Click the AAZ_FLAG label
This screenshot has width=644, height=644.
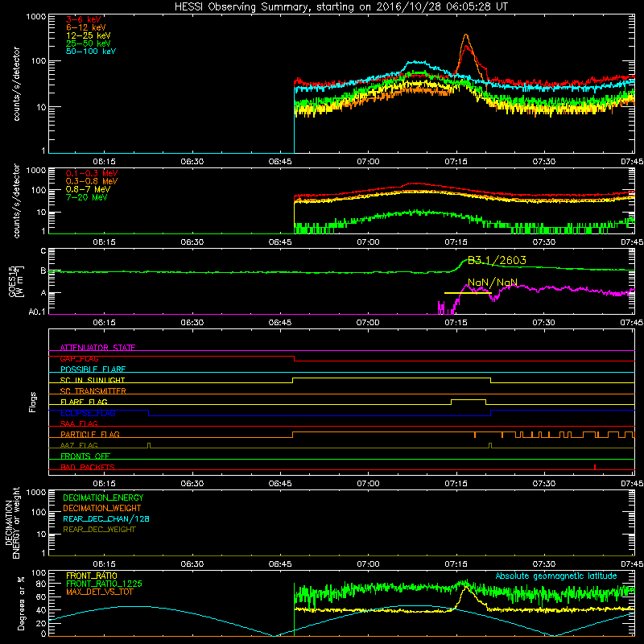[x=79, y=445]
